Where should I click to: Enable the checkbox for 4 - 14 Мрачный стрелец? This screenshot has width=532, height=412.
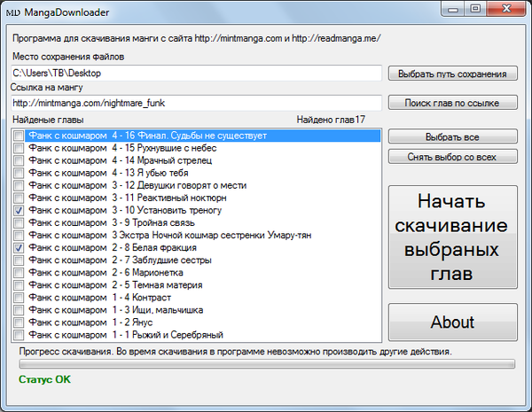(20, 161)
